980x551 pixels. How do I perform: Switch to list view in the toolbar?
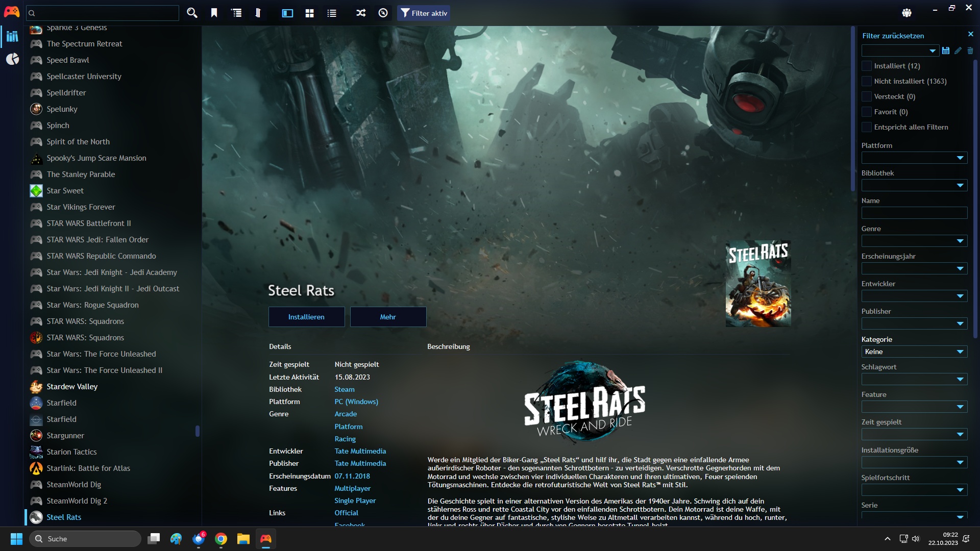tap(332, 13)
